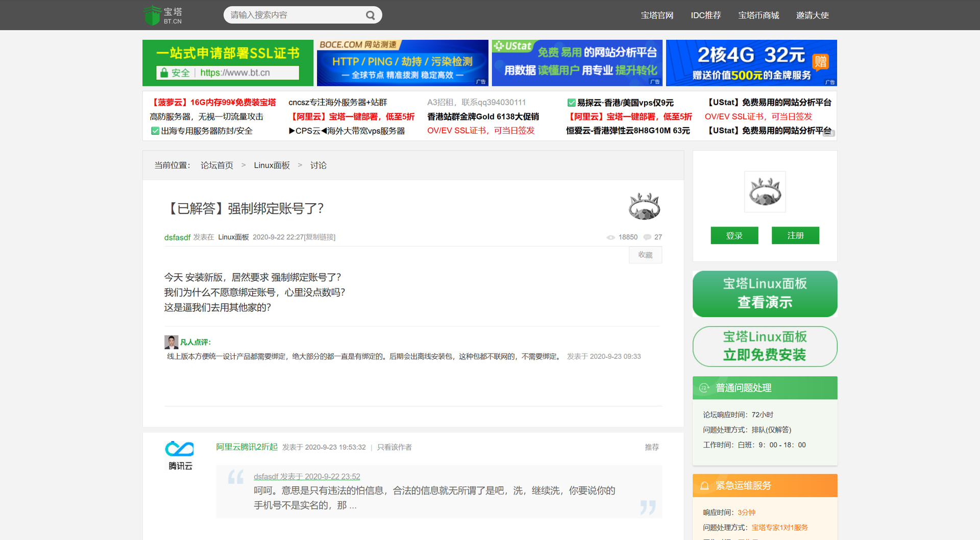Open the 宝塔官网 nav item
Viewport: 980px width, 540px height.
pyautogui.click(x=657, y=15)
